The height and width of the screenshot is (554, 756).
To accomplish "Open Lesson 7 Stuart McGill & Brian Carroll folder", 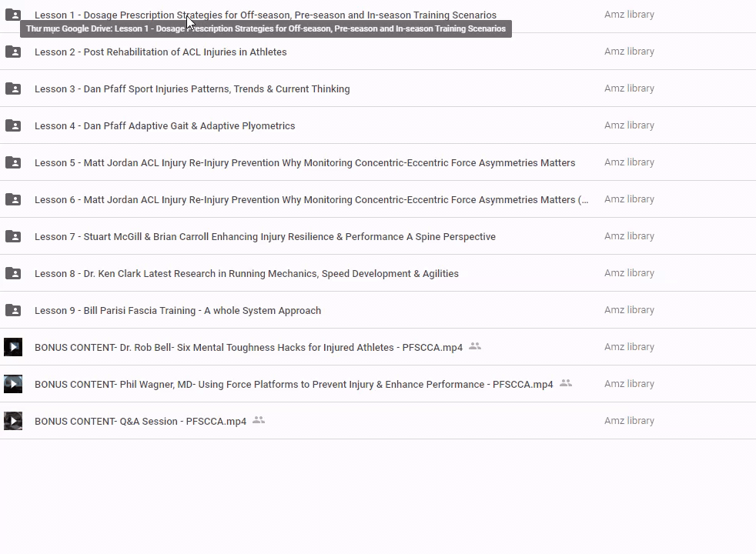I will click(x=265, y=236).
